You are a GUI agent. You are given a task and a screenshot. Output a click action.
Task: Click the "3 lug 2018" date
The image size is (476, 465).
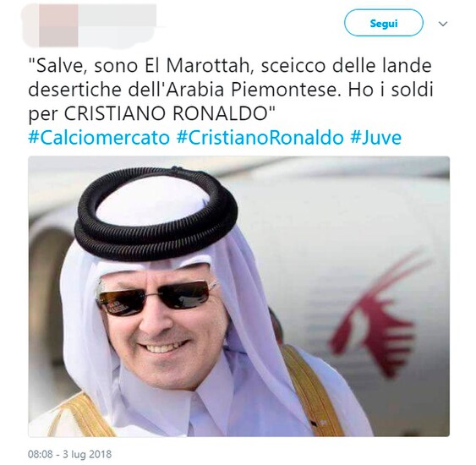point(87,454)
